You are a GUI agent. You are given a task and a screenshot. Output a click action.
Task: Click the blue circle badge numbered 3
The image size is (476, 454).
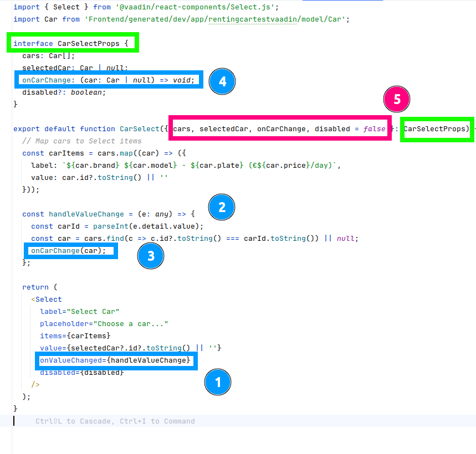pyautogui.click(x=151, y=256)
